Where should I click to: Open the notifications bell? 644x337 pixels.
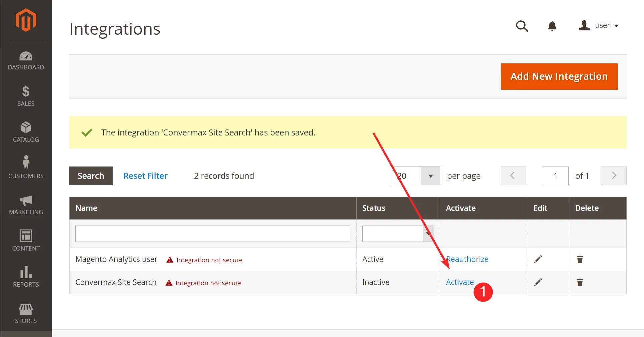click(x=552, y=26)
